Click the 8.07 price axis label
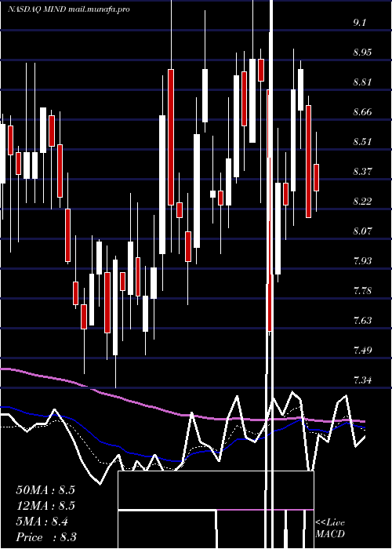The width and height of the screenshot is (392, 549). tap(362, 231)
